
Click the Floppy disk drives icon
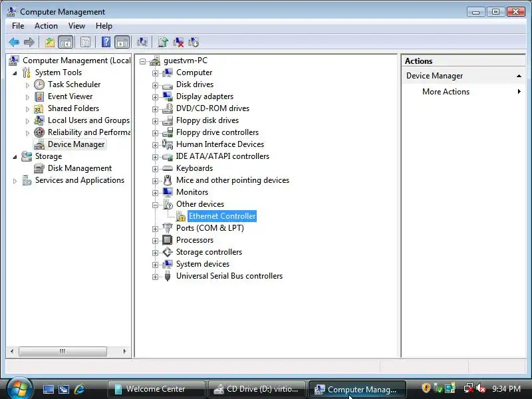[168, 120]
